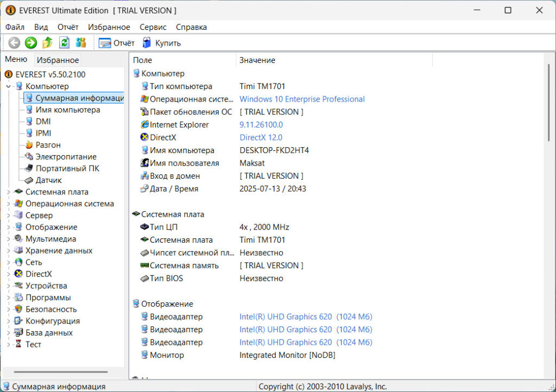556x392 pixels.
Task: Click the green forward arrow toolbar icon
Action: point(31,43)
